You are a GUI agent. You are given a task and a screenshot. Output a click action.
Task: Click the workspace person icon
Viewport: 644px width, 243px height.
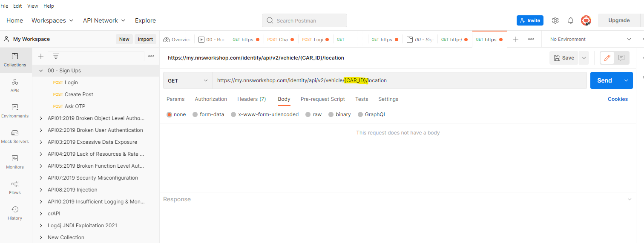(x=6, y=39)
